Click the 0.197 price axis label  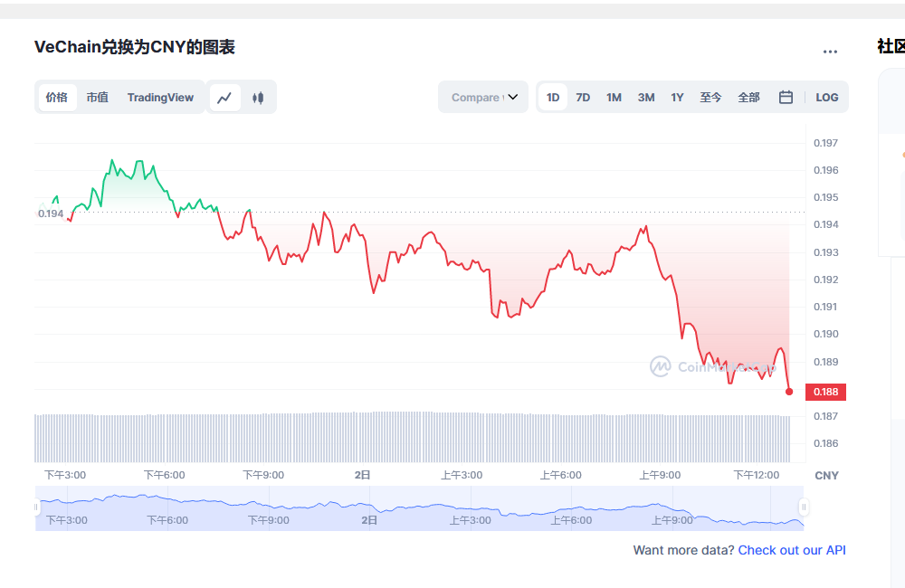(825, 143)
